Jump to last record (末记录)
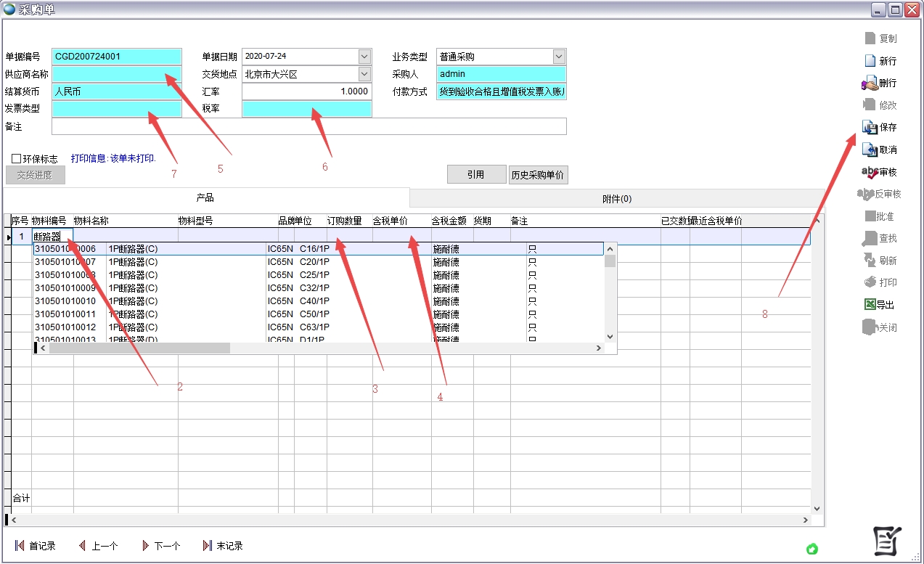 click(x=208, y=546)
